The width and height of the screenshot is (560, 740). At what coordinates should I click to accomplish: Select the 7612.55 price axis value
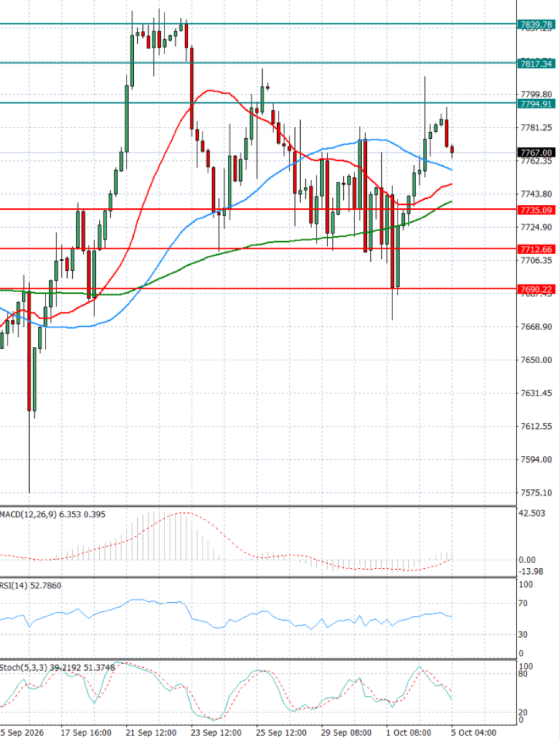pos(536,426)
